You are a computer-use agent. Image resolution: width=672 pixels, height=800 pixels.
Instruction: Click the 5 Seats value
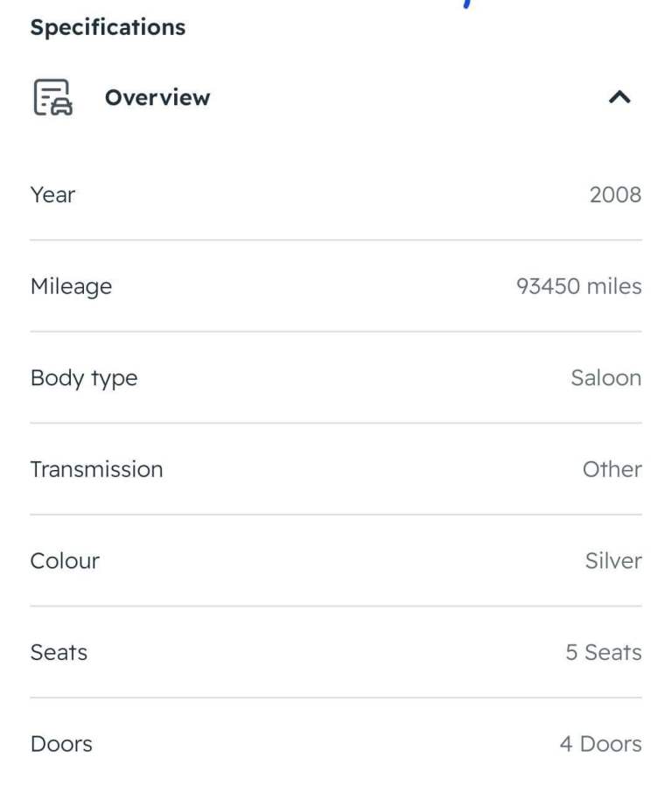click(x=603, y=652)
